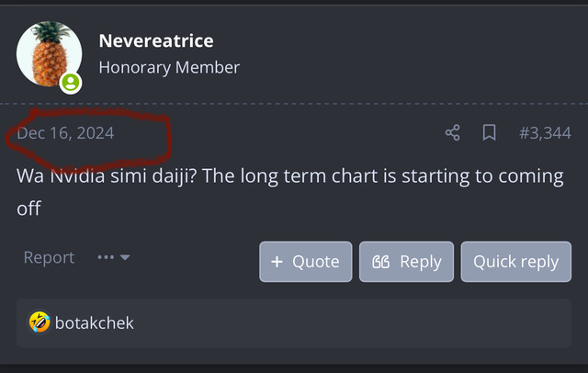Click the plus icon in the Quote button
The height and width of the screenshot is (373, 588).
[277, 262]
